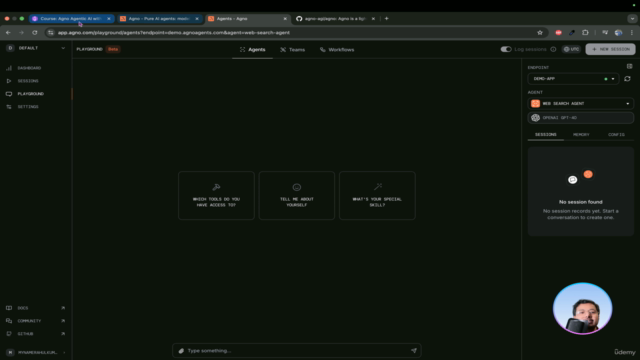640x360 pixels.
Task: Refresh the endpoint connection
Action: 627,79
